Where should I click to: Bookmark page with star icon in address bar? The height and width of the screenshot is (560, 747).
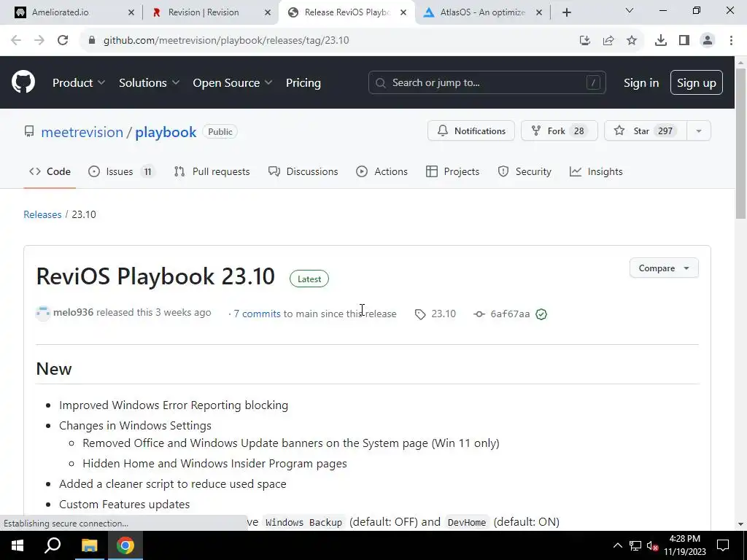(x=632, y=40)
